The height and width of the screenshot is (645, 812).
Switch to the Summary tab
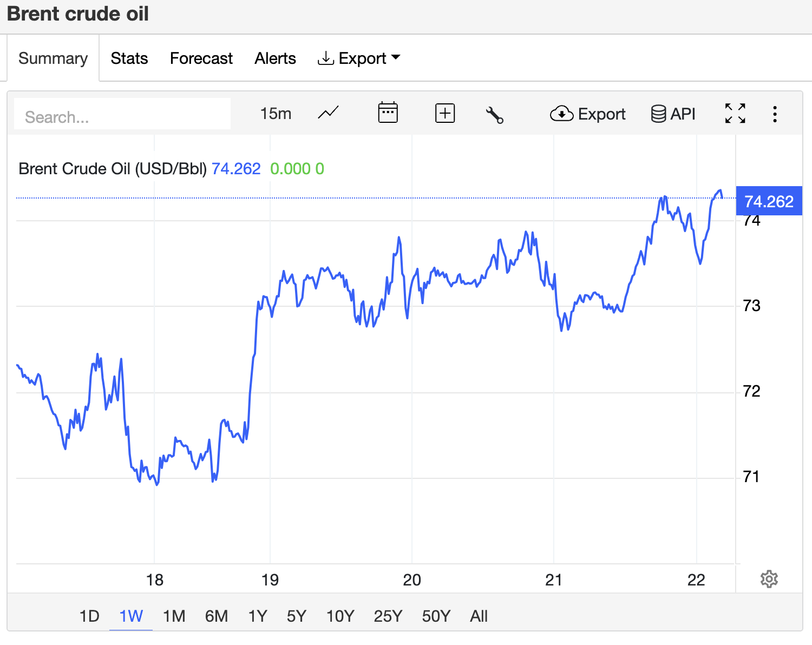[53, 58]
